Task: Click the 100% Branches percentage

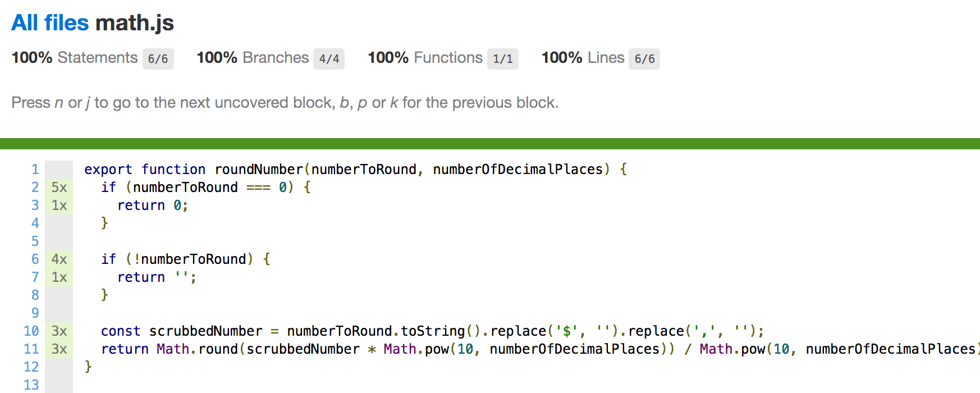Action: pos(217,58)
